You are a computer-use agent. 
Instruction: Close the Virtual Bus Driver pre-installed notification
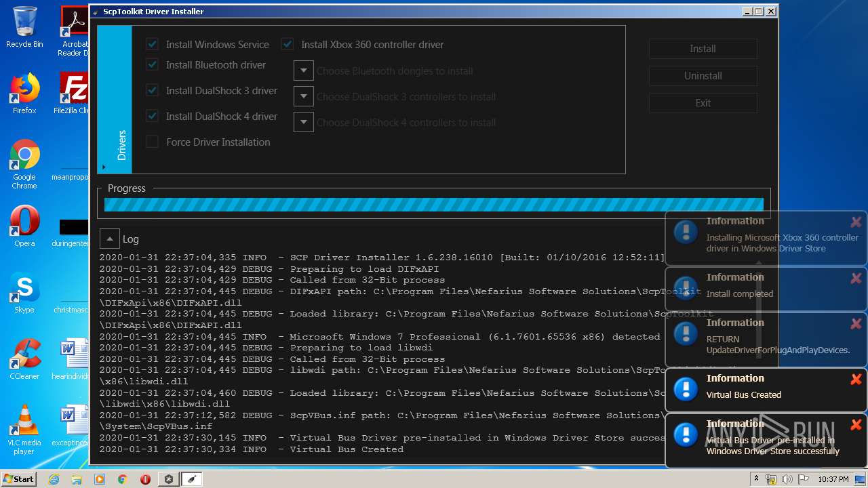click(856, 425)
